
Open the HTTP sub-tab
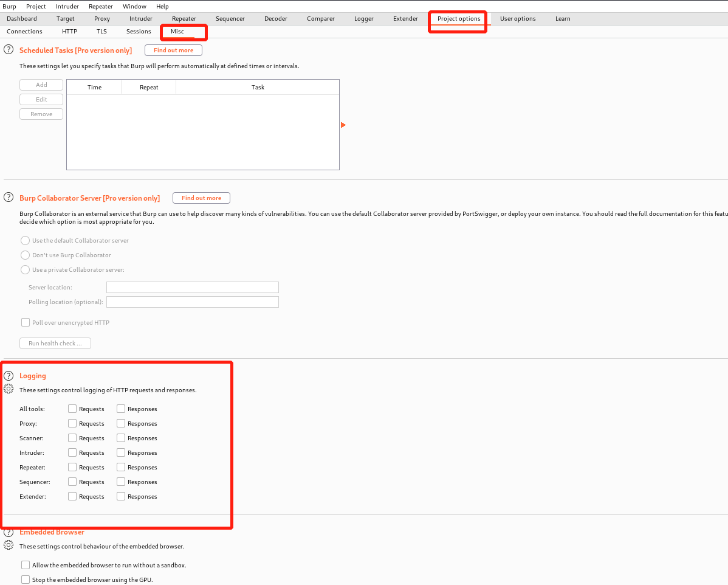click(70, 31)
